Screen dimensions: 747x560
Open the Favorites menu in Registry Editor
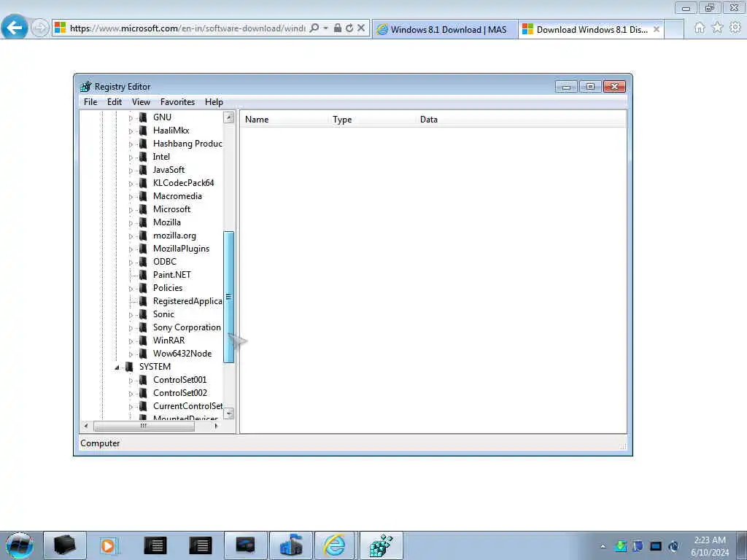tap(177, 102)
